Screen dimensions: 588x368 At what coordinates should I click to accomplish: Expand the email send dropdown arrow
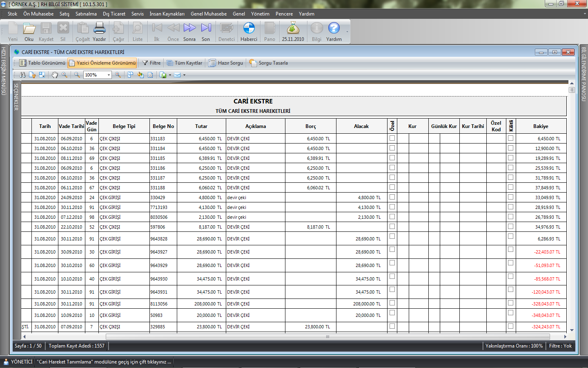click(x=184, y=75)
